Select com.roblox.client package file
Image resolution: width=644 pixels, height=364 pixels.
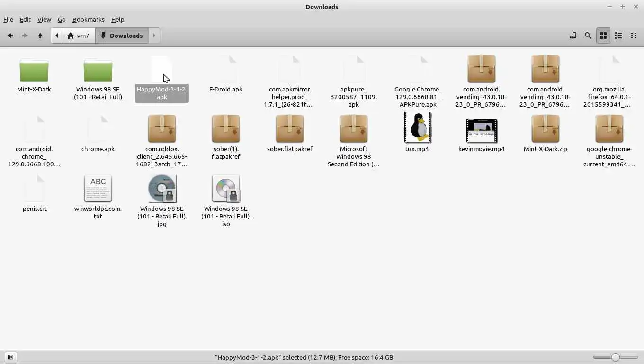point(162,141)
